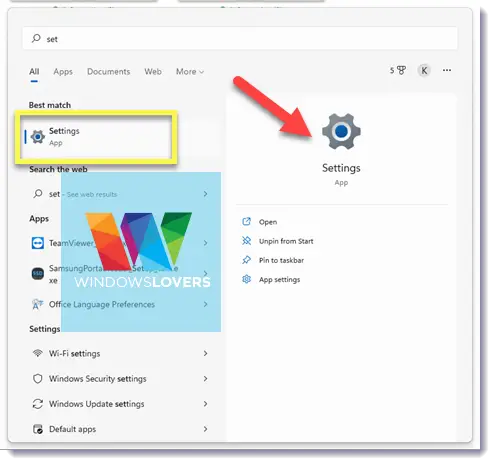
Task: Expand the Default apps chevron
Action: click(205, 429)
